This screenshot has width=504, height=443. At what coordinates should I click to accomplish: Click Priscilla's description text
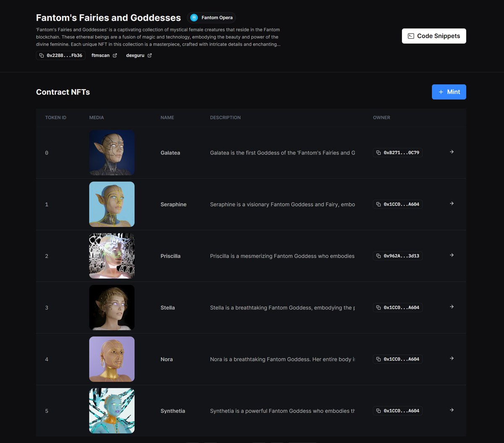(x=282, y=256)
